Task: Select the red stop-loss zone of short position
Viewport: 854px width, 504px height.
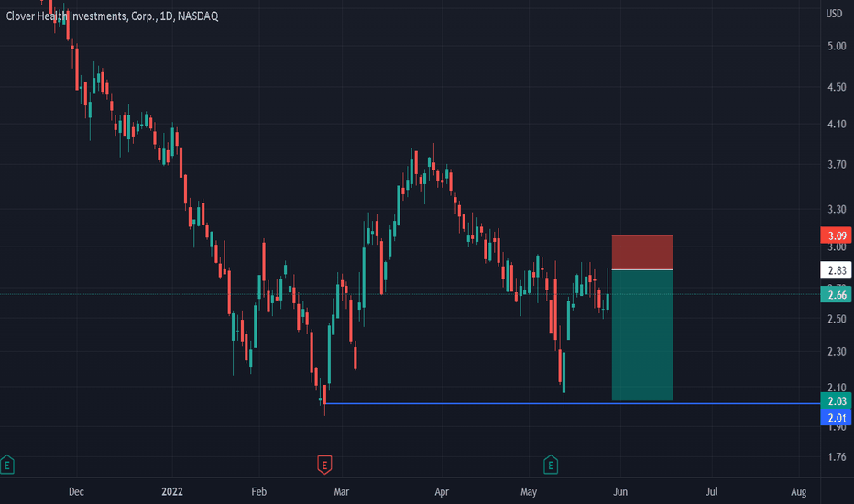Action: point(642,252)
